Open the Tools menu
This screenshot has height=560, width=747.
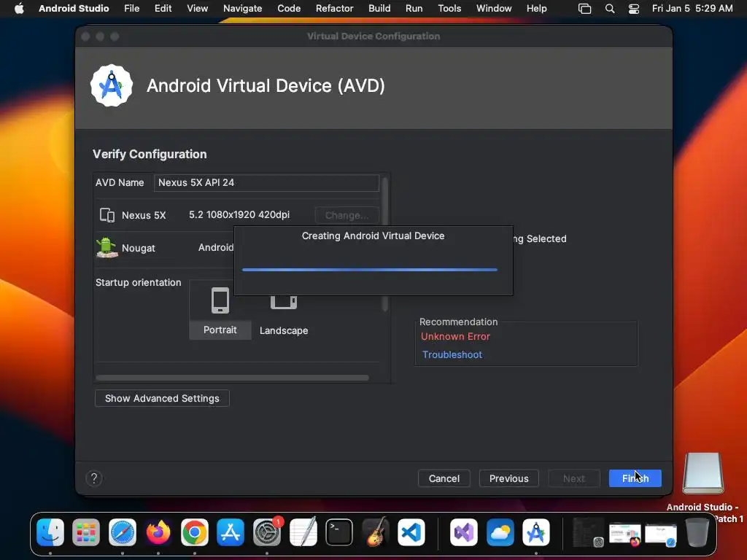tap(449, 8)
